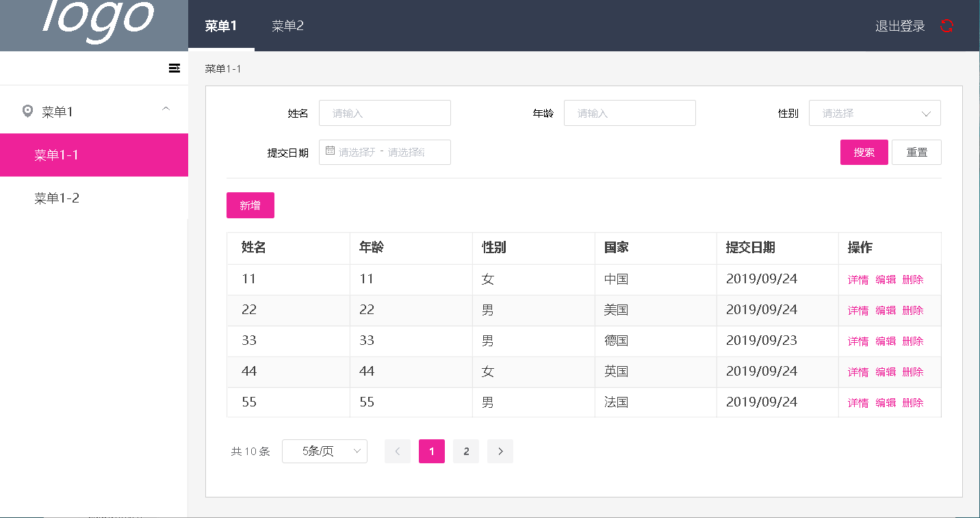Click the 法国 cell
Screen dimensions: 980x518
(656, 402)
